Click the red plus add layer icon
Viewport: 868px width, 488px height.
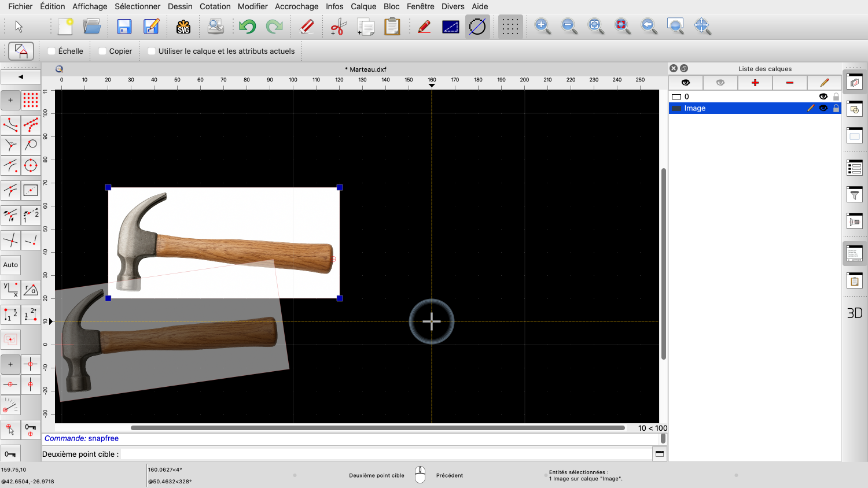pos(755,83)
